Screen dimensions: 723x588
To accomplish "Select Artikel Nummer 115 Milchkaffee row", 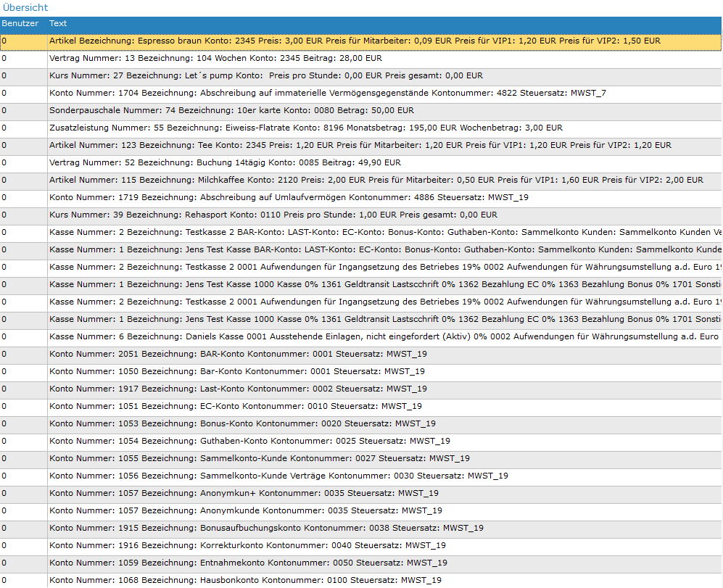I will 360,181.
